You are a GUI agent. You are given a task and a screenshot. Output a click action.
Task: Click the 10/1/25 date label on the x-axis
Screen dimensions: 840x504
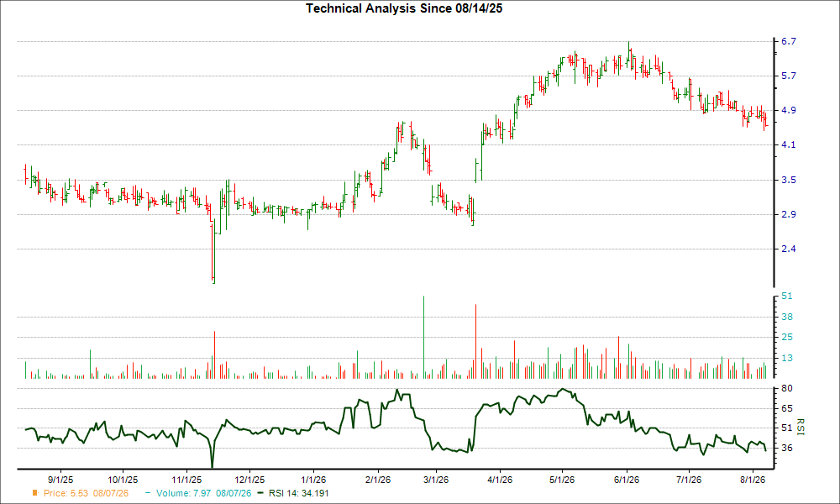[123, 480]
